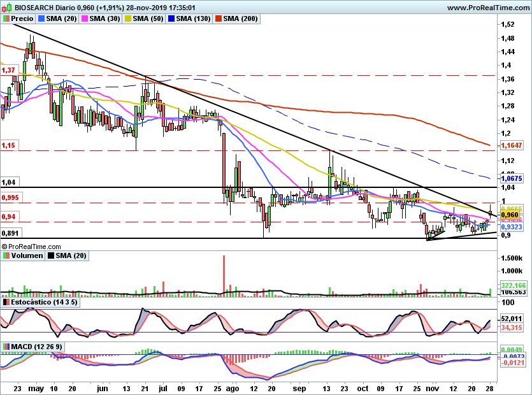Select the MACD (12 26 9) panel label

pyautogui.click(x=36, y=347)
